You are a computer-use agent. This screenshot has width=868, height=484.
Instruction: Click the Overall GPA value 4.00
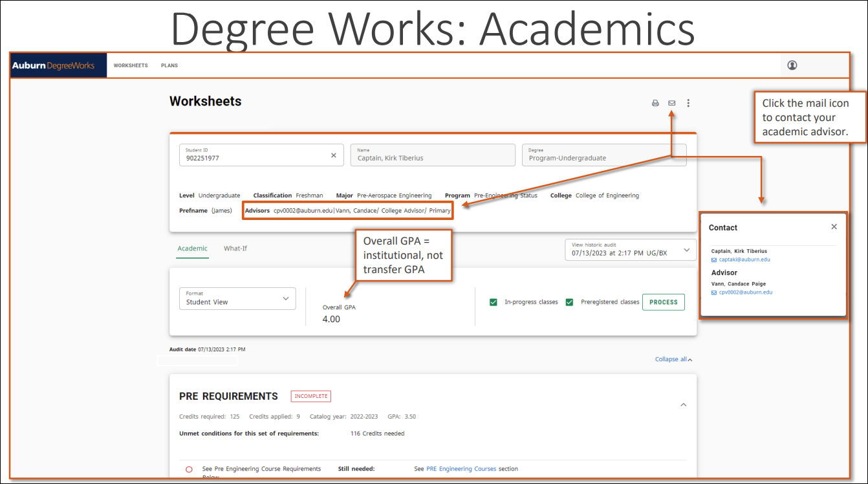tap(331, 319)
